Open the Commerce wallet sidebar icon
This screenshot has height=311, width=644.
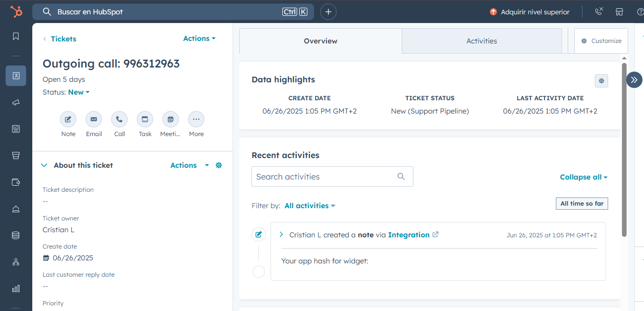coord(16,182)
